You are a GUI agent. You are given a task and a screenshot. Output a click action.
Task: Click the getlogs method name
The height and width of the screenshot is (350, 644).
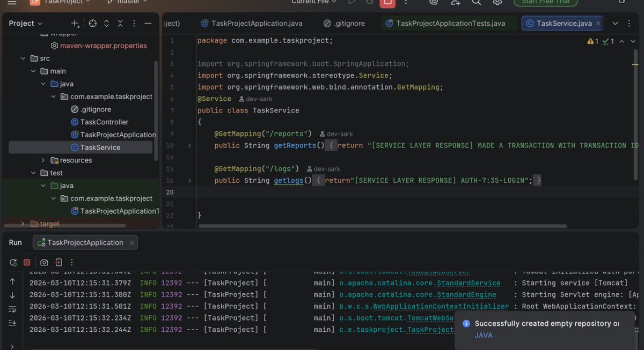(x=288, y=181)
